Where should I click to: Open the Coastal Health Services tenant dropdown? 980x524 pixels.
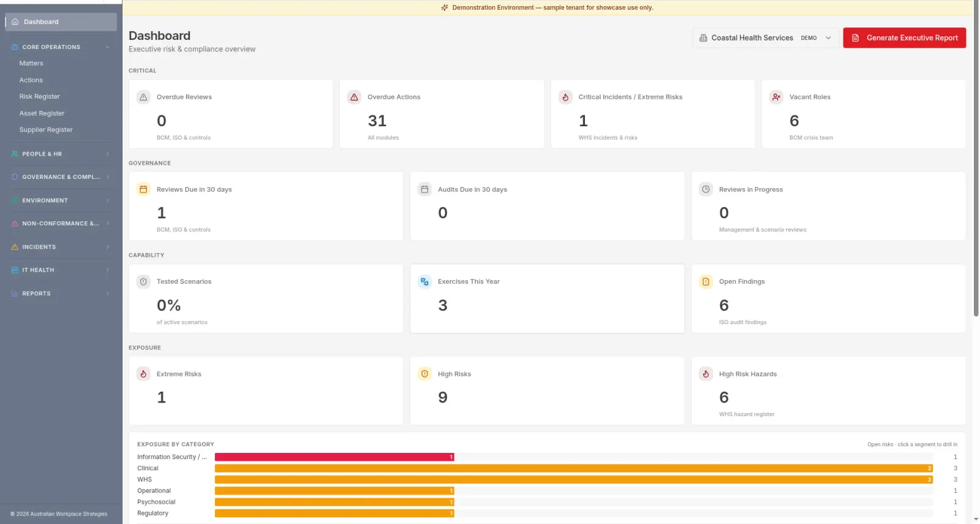pyautogui.click(x=766, y=38)
